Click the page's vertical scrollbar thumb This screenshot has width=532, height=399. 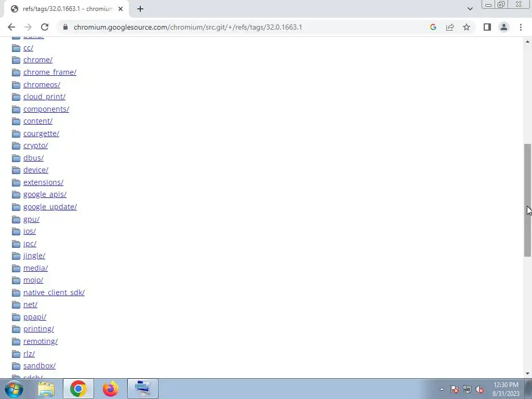[x=527, y=200]
